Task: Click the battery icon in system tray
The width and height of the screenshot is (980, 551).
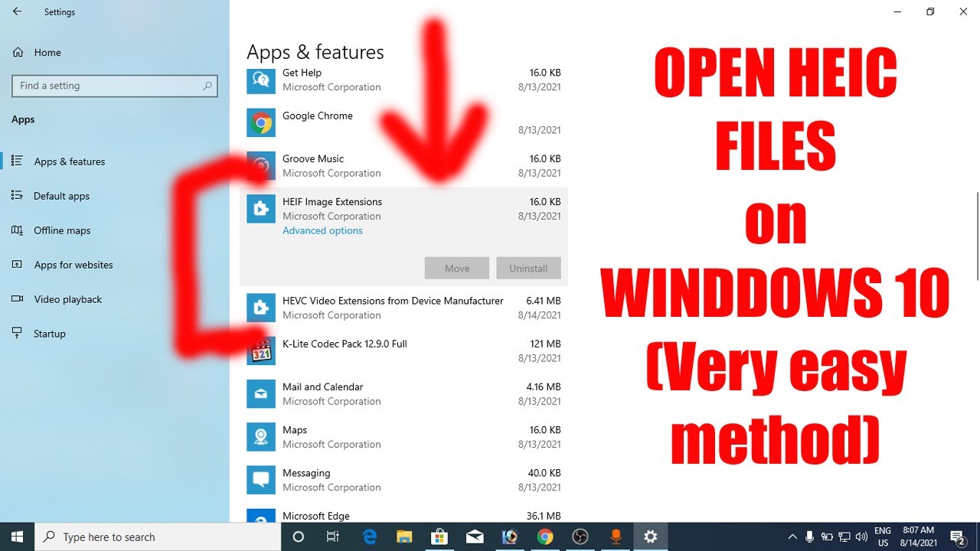Action: point(827,536)
